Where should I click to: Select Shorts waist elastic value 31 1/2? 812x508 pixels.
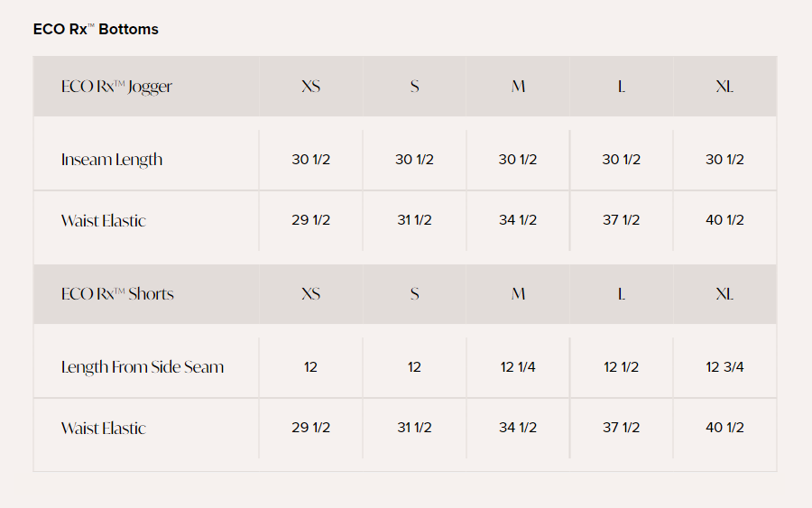click(414, 428)
